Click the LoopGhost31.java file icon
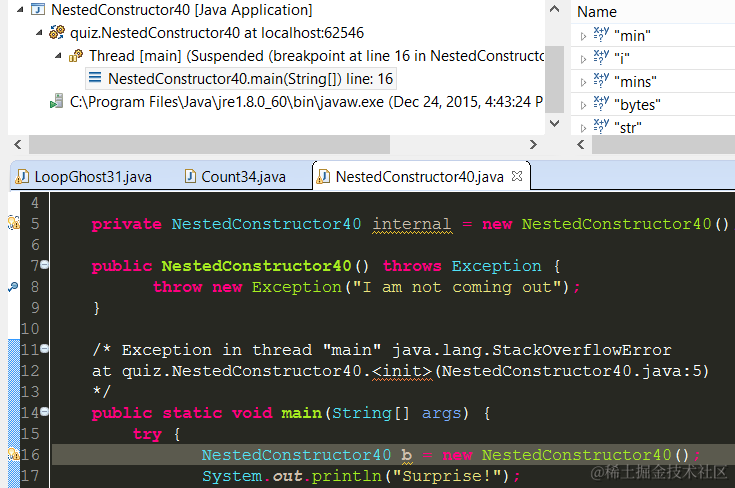735x488 pixels. coord(22,176)
